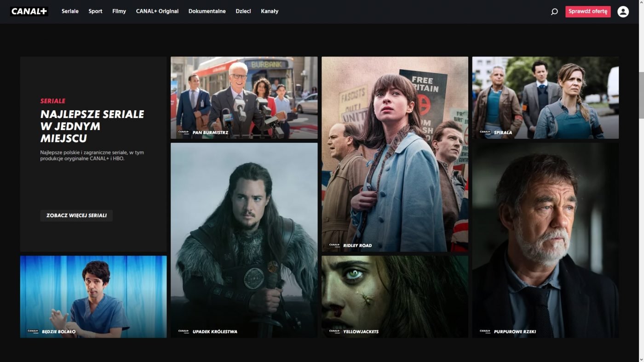This screenshot has height=362, width=644.
Task: Click heading Najlepsze seriale w jednym miejscu
Action: tap(92, 126)
